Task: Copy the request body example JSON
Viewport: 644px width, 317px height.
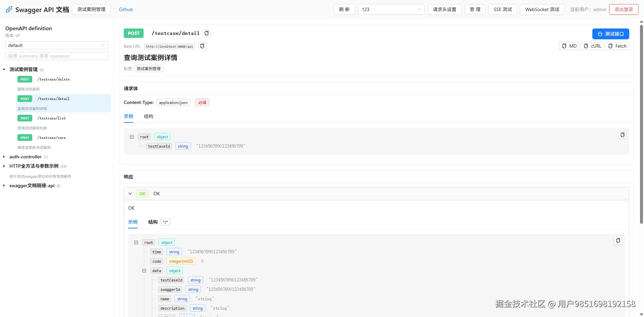Action: 622,135
